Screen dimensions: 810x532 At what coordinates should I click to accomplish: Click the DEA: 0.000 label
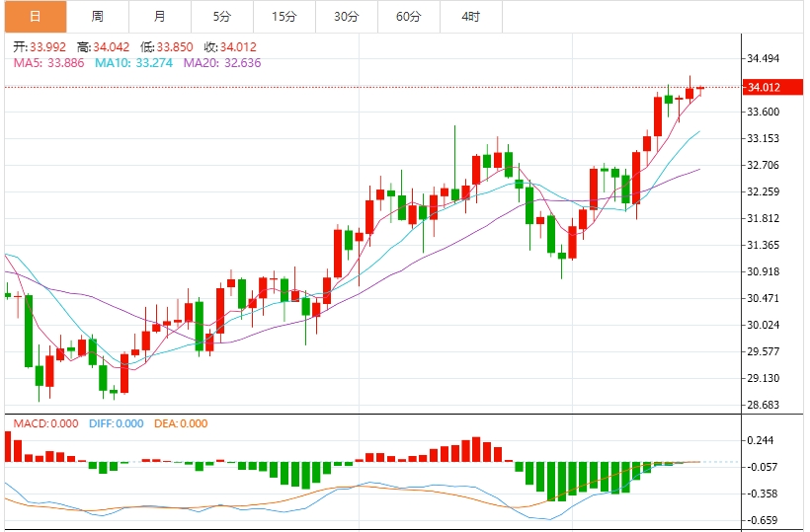pyautogui.click(x=181, y=423)
